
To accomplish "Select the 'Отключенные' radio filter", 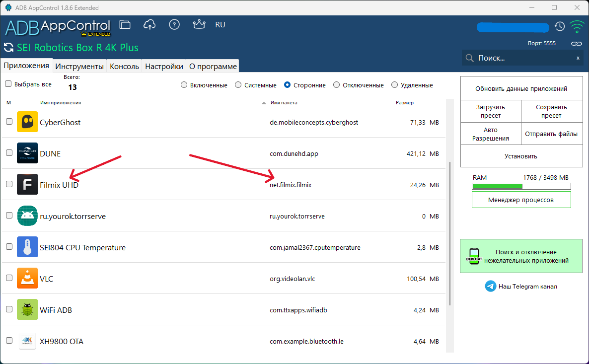I will [337, 85].
